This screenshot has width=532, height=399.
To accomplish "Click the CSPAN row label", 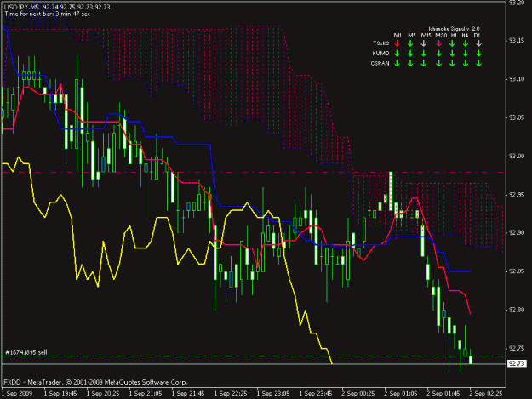I will click(x=380, y=64).
